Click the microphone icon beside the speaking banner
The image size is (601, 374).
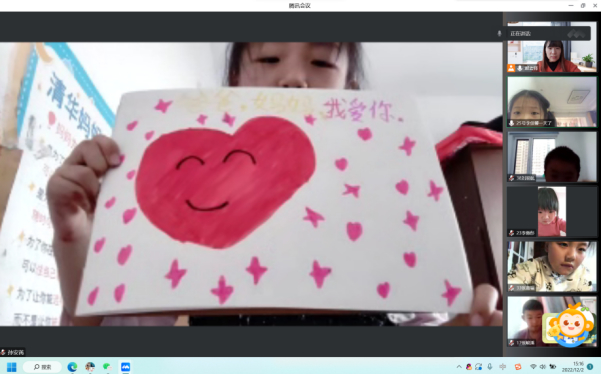click(499, 33)
